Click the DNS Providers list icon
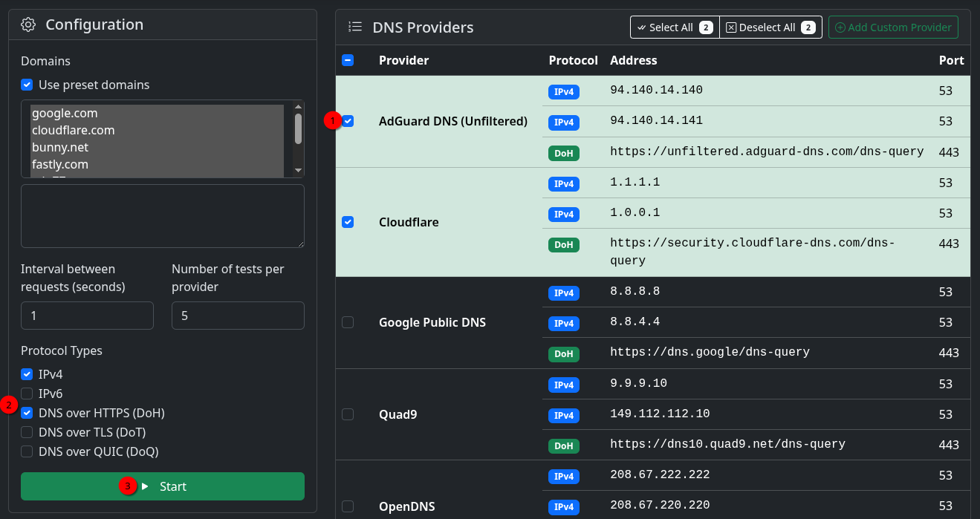The height and width of the screenshot is (519, 980). click(355, 27)
